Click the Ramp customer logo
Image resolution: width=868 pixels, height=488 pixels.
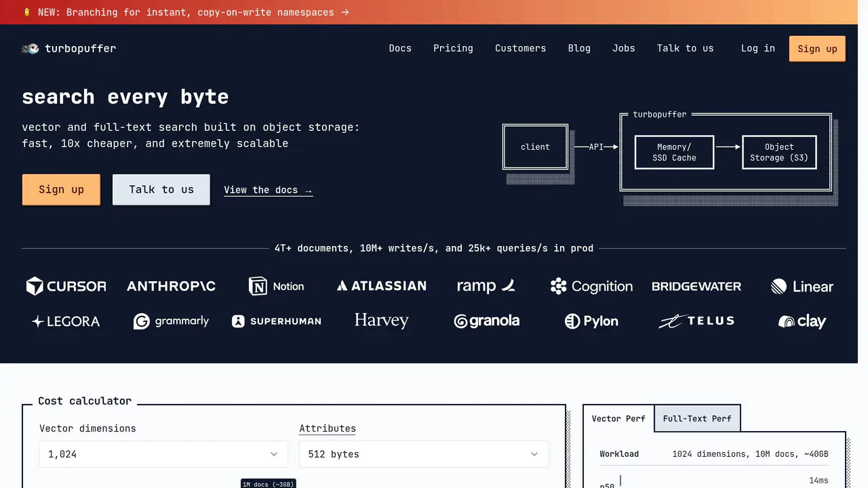point(486,286)
